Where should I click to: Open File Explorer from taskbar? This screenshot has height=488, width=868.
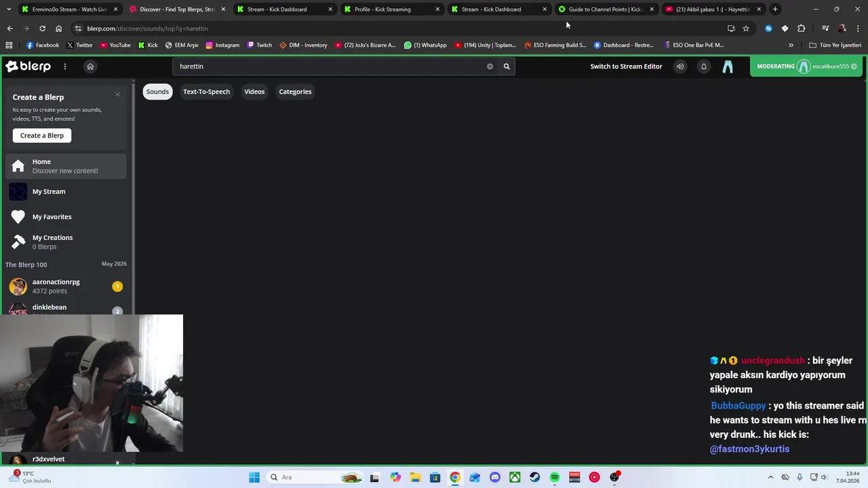415,477
